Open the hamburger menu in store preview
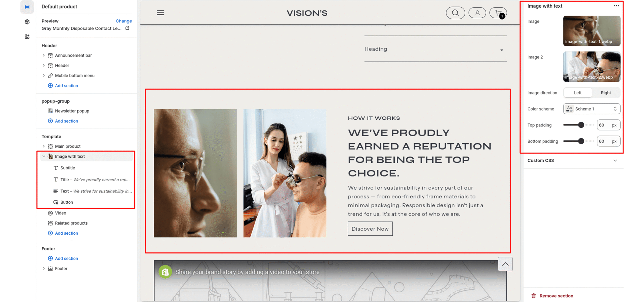Screen dimensions: 644x302 tap(160, 13)
